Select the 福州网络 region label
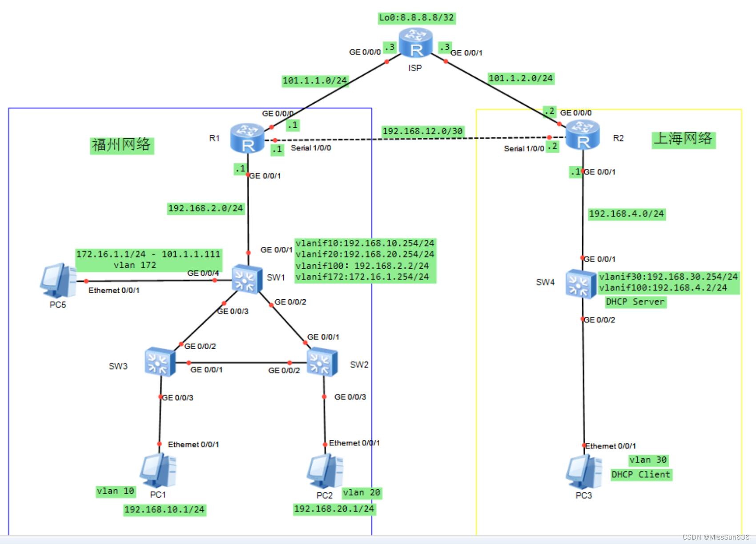 (x=122, y=145)
